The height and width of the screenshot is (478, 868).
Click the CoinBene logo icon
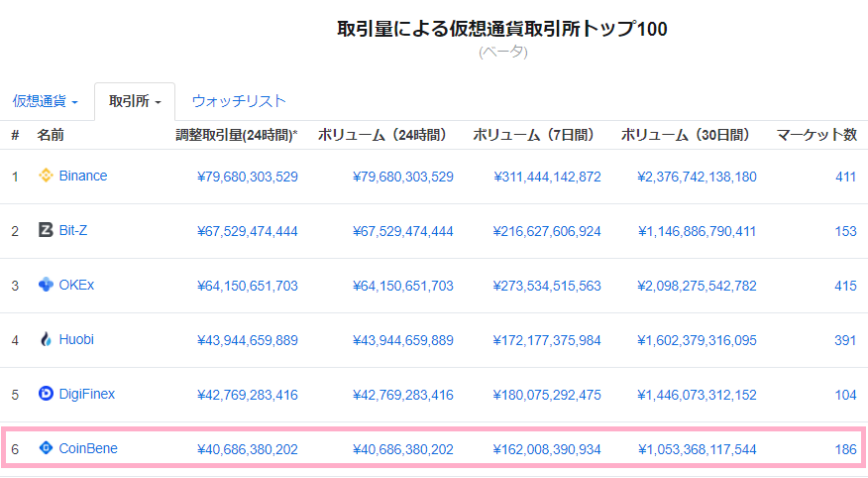point(46,448)
